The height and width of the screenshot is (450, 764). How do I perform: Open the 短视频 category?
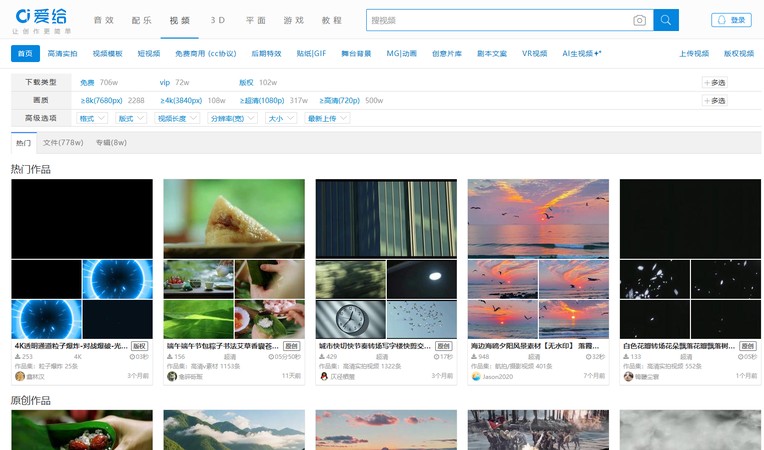(x=149, y=54)
